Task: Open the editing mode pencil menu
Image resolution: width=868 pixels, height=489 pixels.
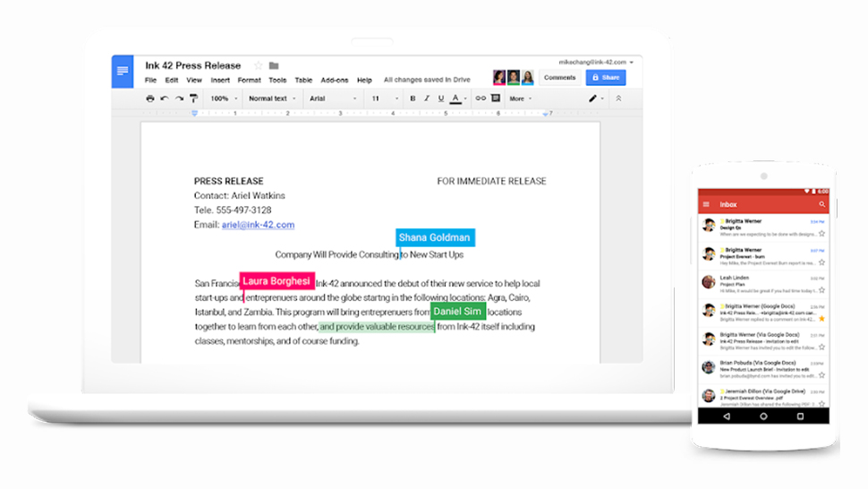Action: (x=596, y=99)
